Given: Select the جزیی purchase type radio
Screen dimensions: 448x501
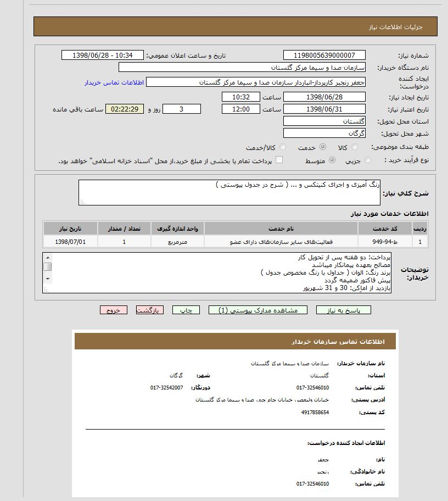Looking at the screenshot, I should click(367, 160).
